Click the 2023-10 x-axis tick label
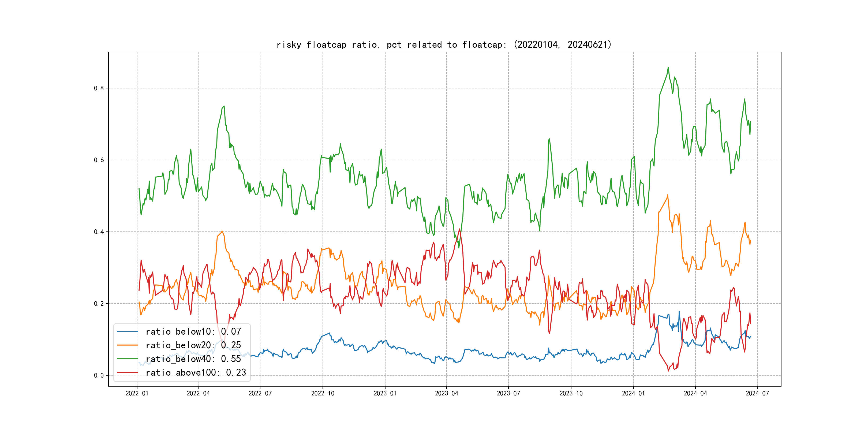 [x=571, y=393]
